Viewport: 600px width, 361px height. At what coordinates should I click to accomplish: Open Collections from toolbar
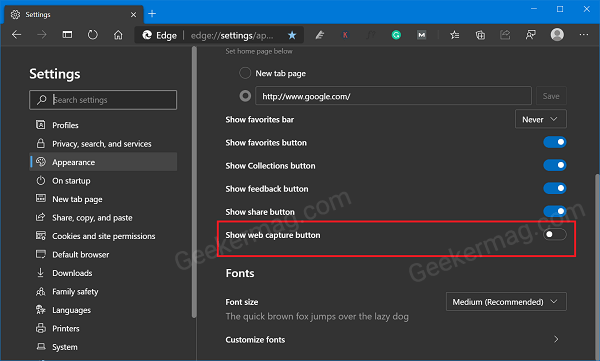[480, 35]
